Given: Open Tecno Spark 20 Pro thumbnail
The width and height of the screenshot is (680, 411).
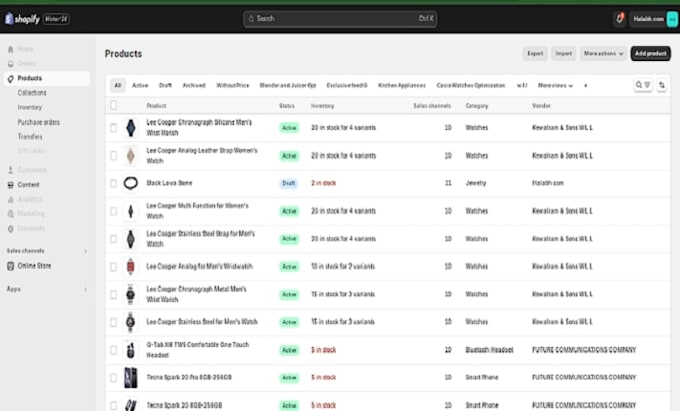Looking at the screenshot, I should [131, 378].
